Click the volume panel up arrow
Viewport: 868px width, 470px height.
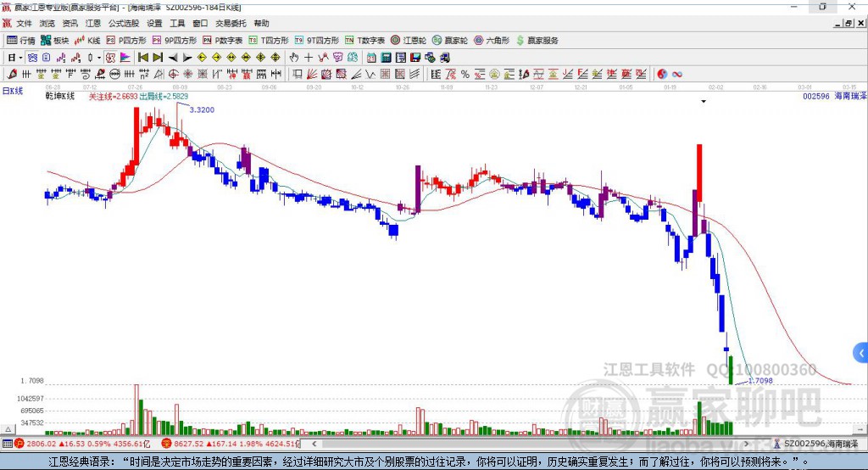(8, 429)
